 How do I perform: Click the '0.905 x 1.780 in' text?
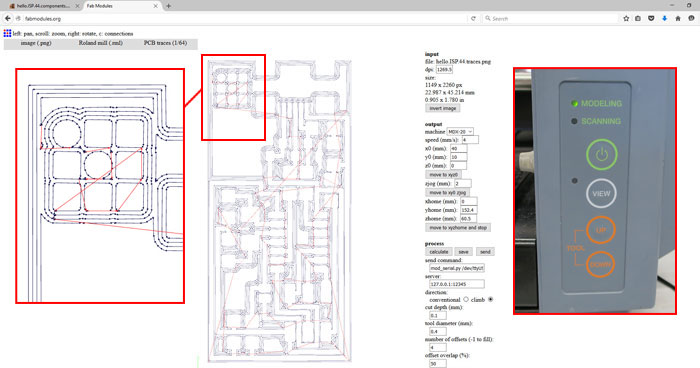[445, 100]
